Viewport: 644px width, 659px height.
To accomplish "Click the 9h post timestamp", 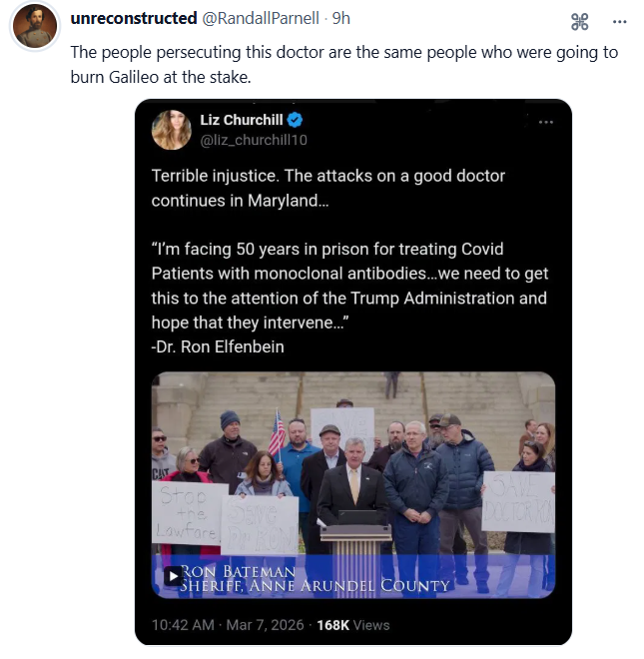I will click(340, 18).
